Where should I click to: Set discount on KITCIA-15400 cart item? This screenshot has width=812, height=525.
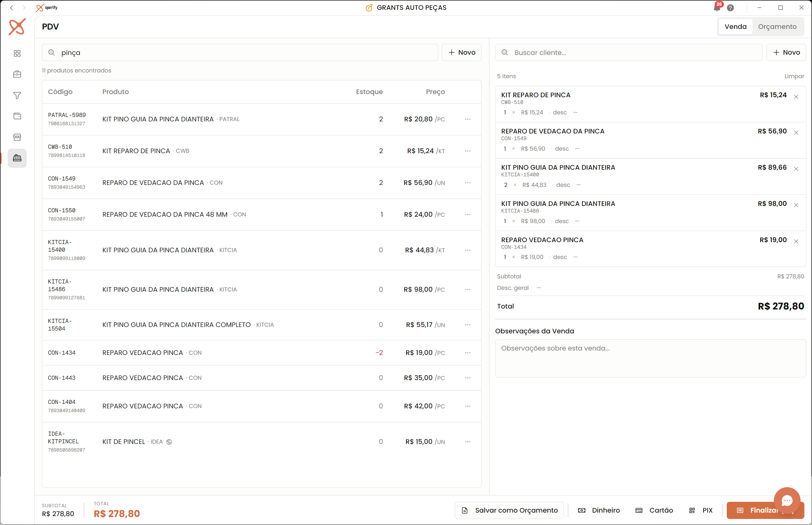coord(579,185)
